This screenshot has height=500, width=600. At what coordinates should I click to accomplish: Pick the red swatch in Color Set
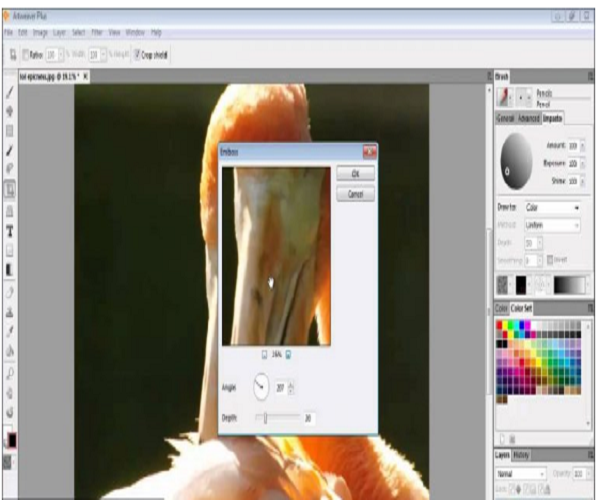[x=499, y=325]
